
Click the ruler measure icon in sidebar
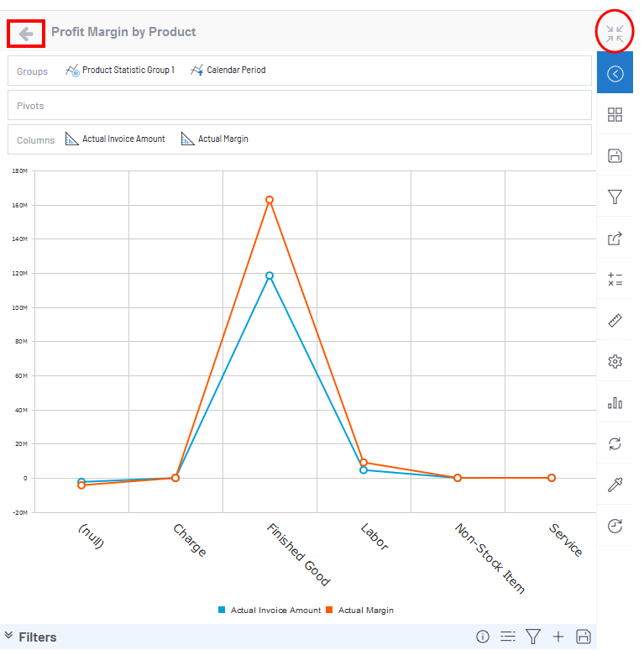[x=615, y=321]
